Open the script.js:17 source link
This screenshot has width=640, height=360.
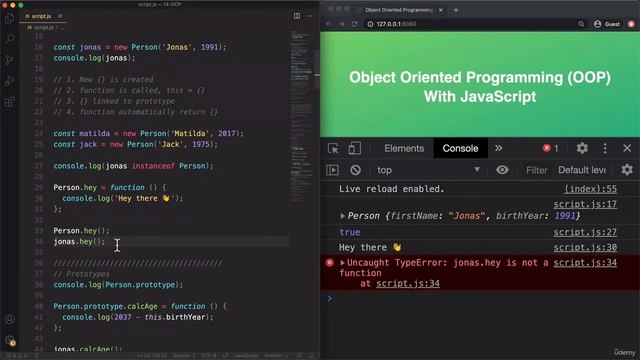(585, 204)
